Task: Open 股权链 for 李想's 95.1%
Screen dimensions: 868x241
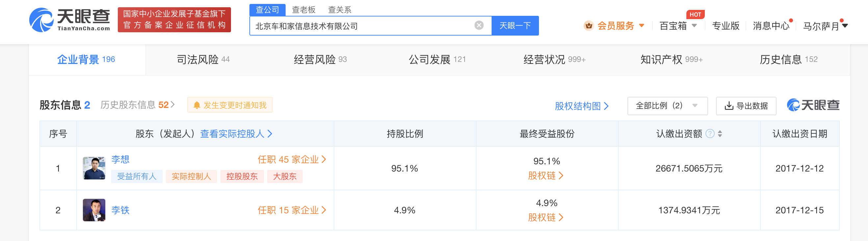Action: [x=546, y=175]
